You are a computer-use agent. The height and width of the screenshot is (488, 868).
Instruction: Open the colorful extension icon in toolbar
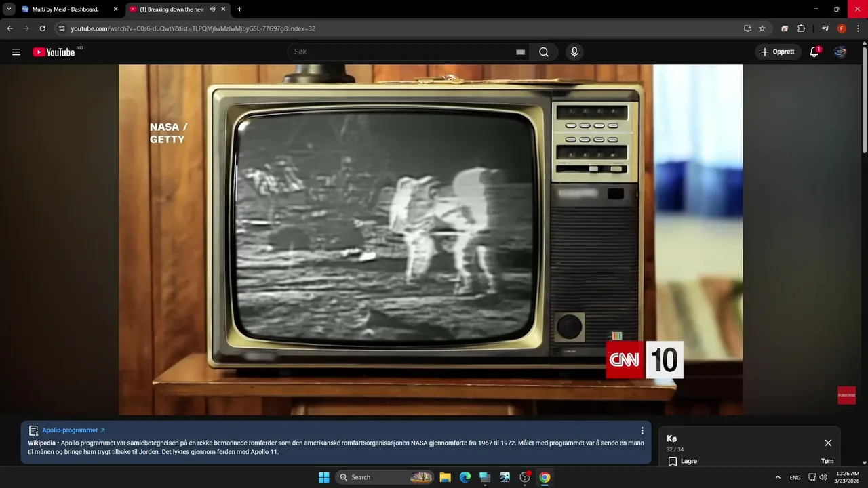785,28
